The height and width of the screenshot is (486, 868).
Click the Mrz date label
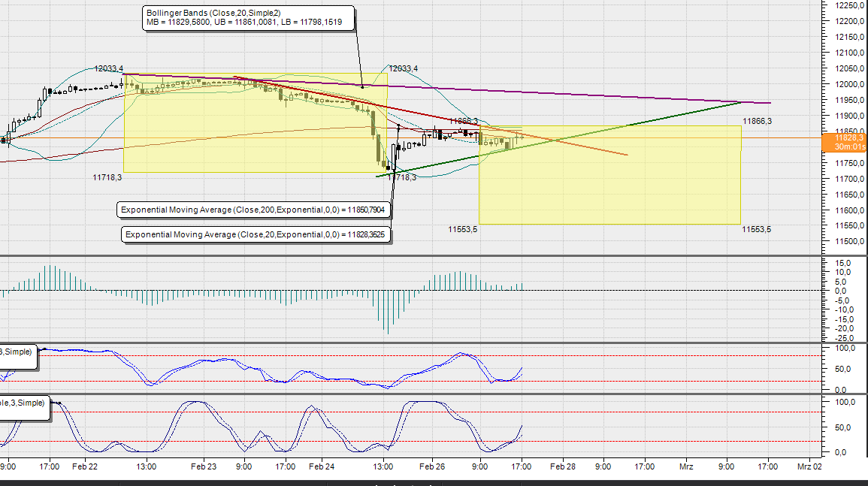(686, 466)
